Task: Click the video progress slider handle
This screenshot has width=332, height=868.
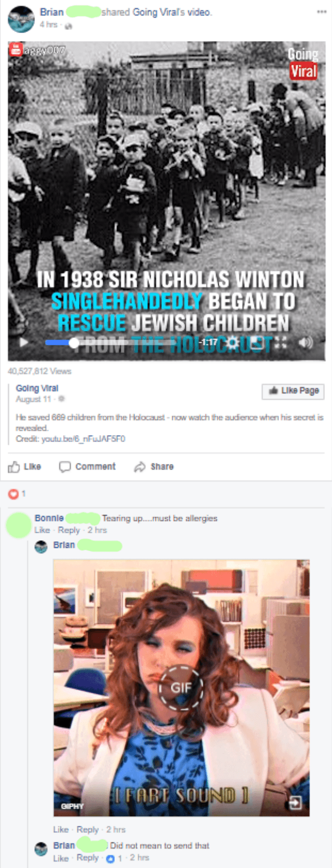Action: pyautogui.click(x=74, y=343)
